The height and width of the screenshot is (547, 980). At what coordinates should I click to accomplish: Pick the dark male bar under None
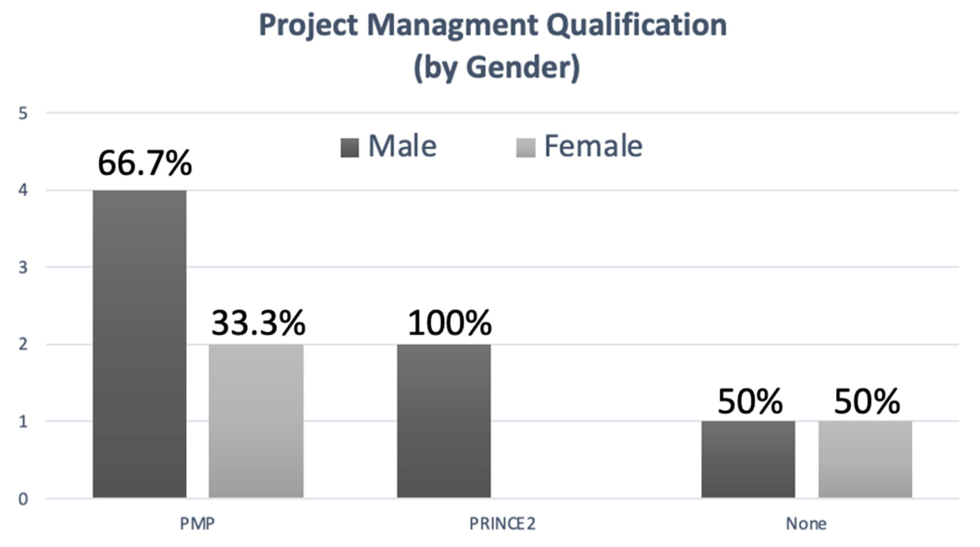pyautogui.click(x=748, y=459)
